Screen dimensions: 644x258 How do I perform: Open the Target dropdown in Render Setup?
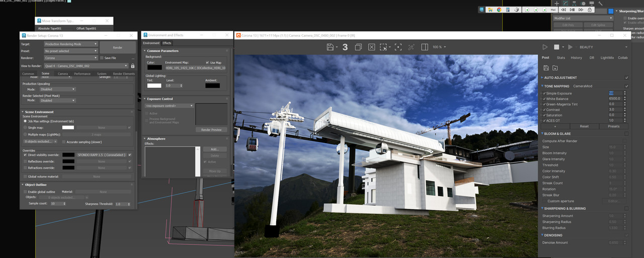coord(70,44)
